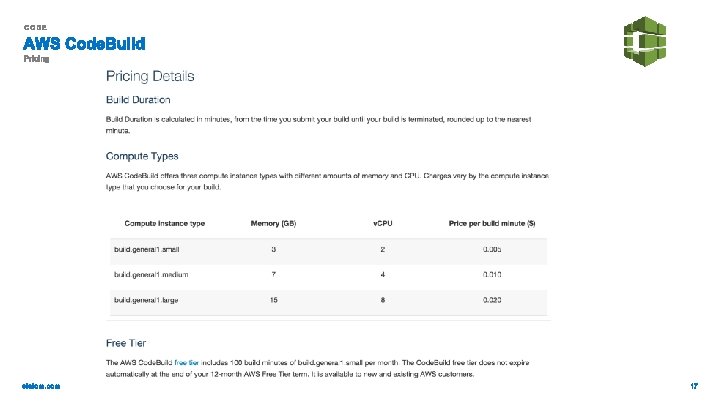The width and height of the screenshot is (720, 405).
Task: Select the vCPU column header
Action: [x=383, y=223]
